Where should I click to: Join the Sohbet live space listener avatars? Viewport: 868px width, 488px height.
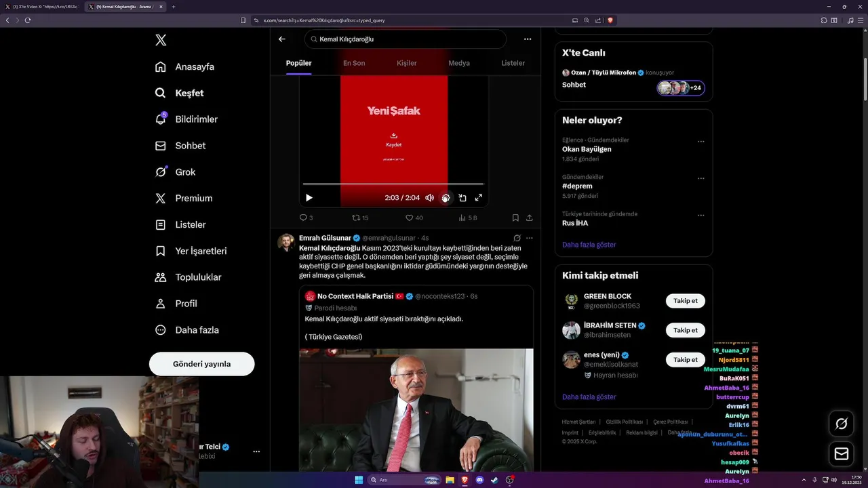coord(681,88)
